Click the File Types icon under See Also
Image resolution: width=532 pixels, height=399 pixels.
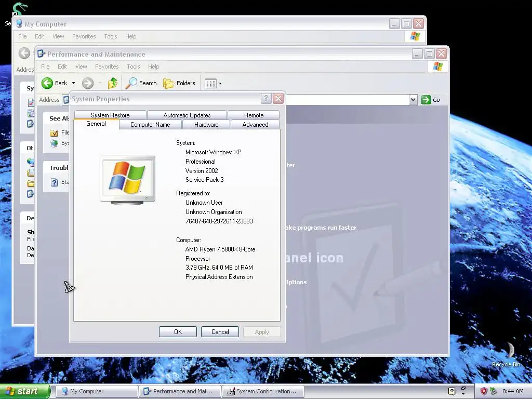[x=54, y=133]
